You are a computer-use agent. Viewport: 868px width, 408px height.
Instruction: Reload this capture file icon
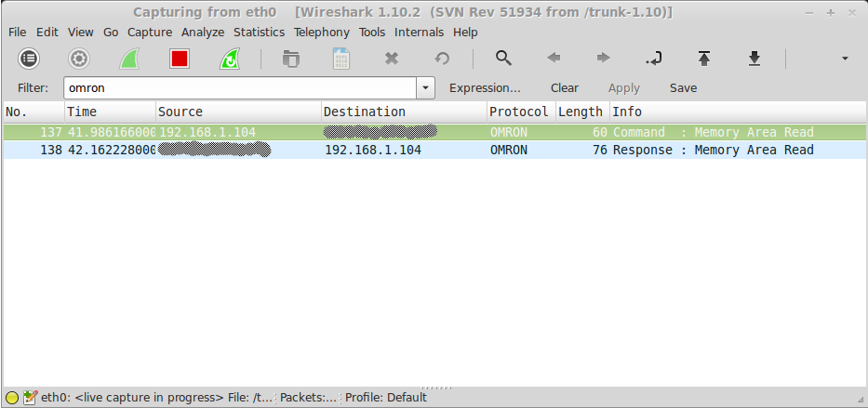442,58
